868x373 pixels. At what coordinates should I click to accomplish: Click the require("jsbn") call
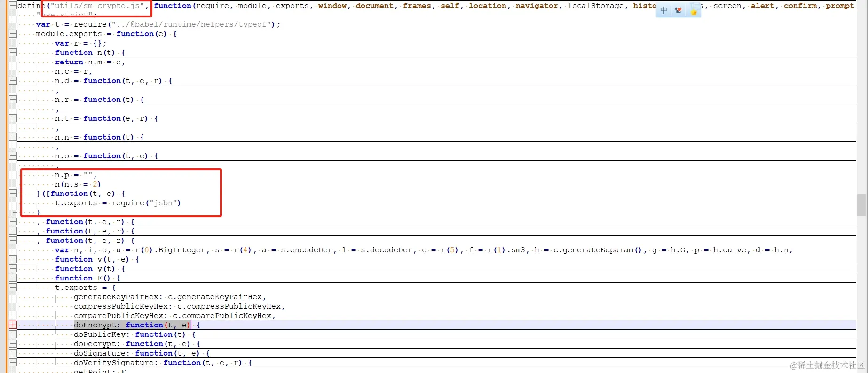coord(146,203)
